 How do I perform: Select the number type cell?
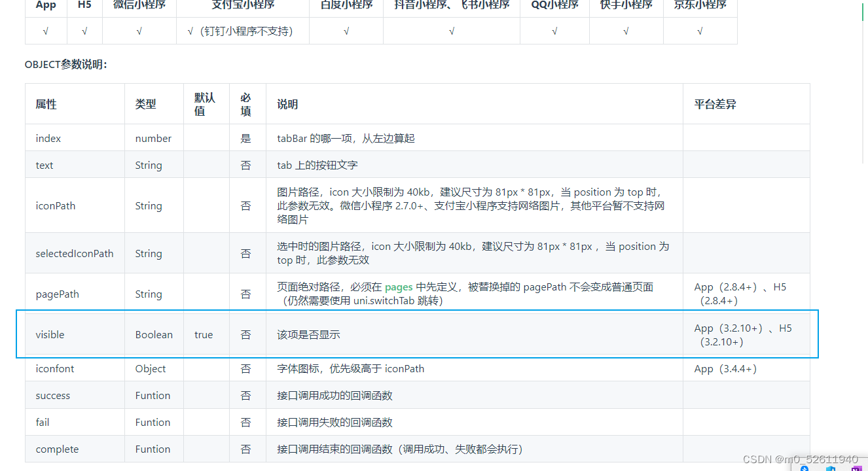153,138
